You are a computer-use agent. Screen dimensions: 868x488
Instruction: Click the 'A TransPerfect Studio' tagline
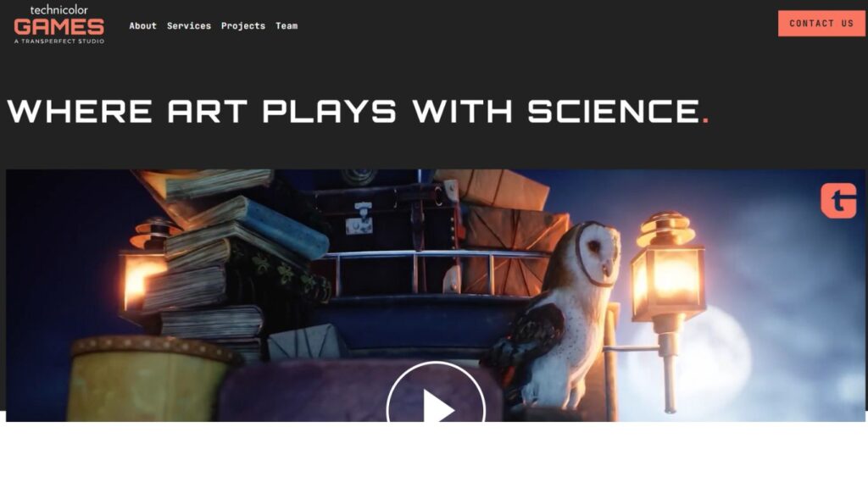(59, 41)
